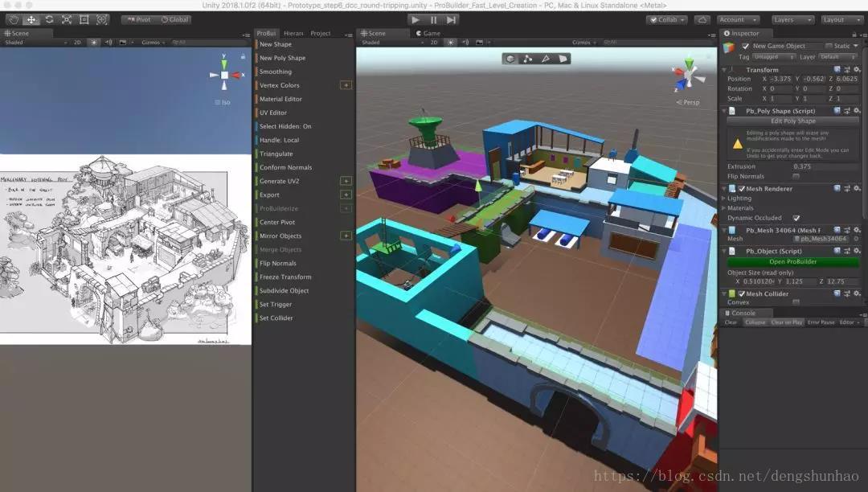This screenshot has width=868, height=492.
Task: Select the Move tool
Action: [x=31, y=19]
